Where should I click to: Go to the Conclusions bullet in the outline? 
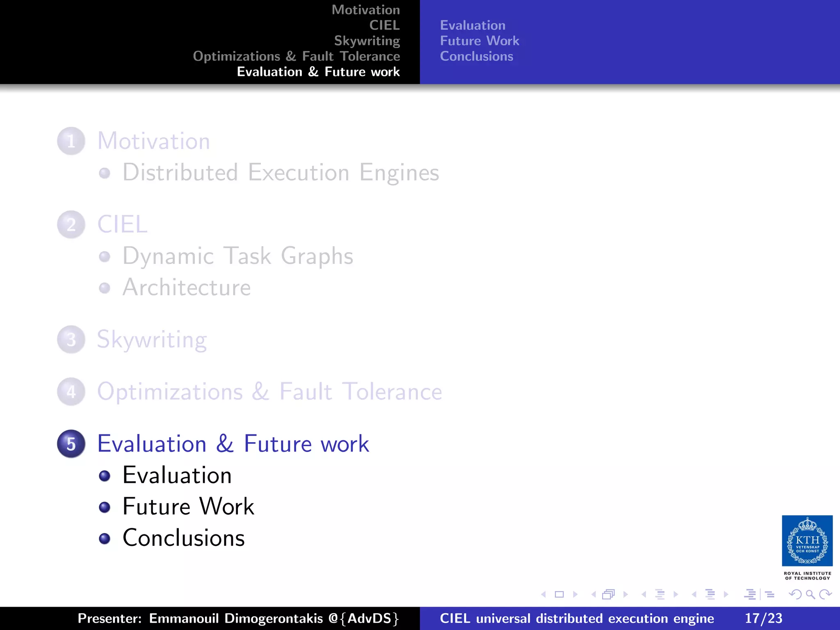(183, 538)
